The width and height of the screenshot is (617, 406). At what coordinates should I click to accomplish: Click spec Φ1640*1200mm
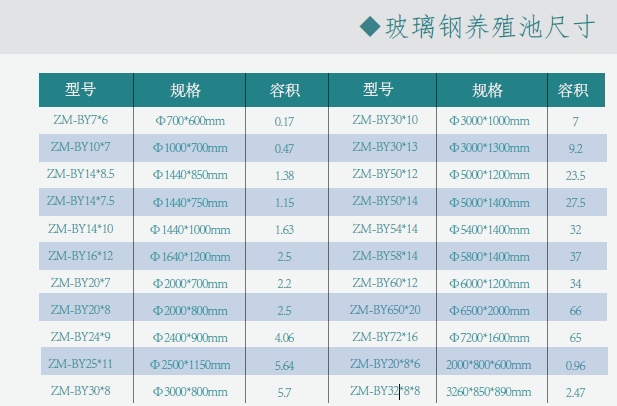190,257
